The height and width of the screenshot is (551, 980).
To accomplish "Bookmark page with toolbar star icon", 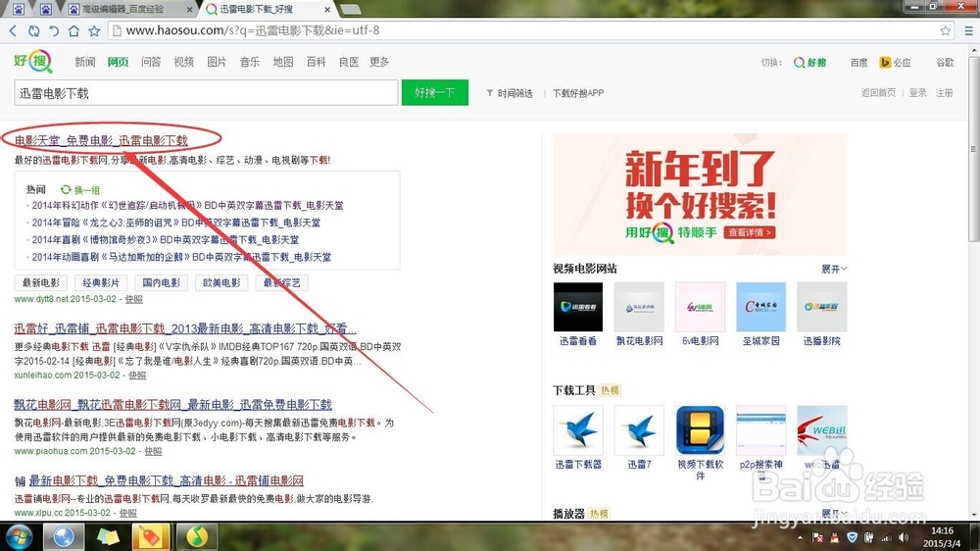I will click(x=94, y=30).
